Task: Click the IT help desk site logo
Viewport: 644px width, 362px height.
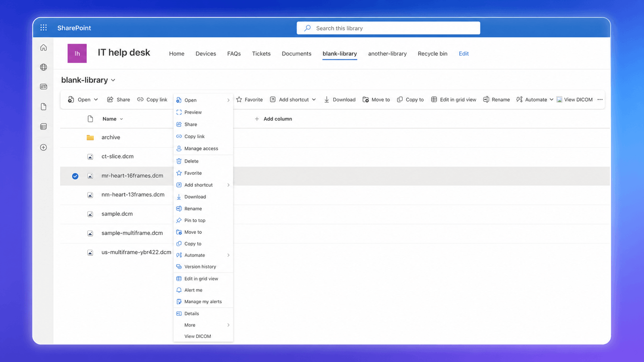Action: point(77,53)
